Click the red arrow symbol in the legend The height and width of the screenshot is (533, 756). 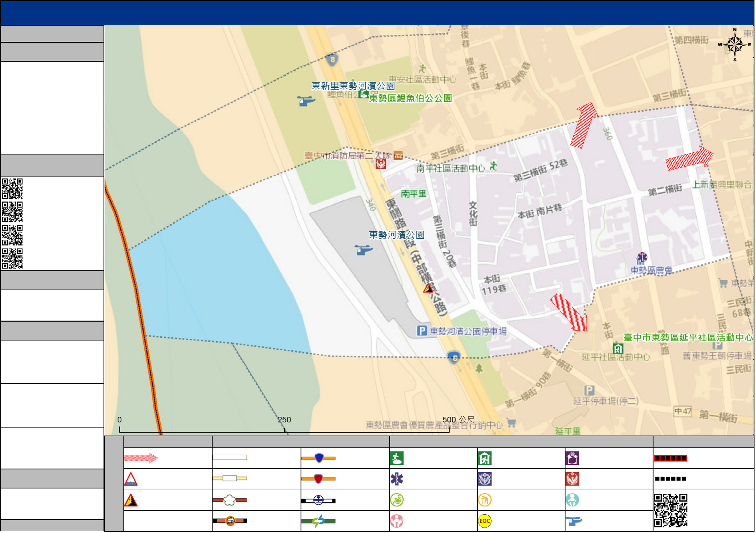[141, 458]
